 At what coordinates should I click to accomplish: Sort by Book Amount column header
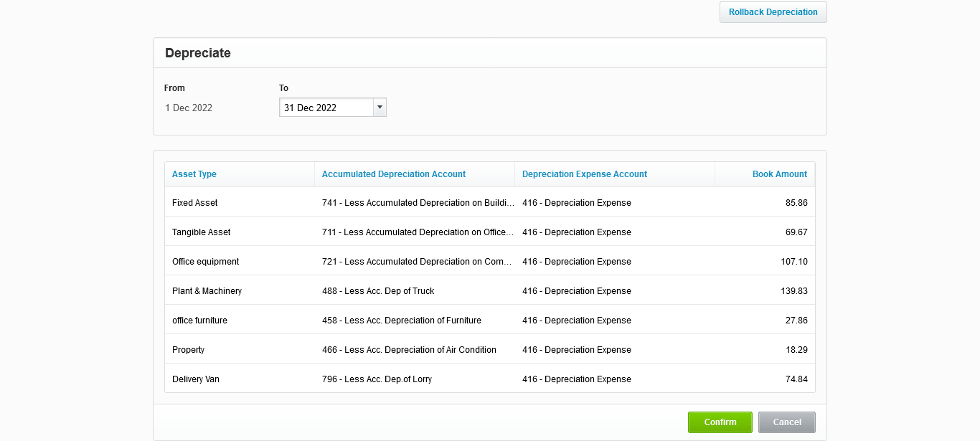pyautogui.click(x=780, y=174)
